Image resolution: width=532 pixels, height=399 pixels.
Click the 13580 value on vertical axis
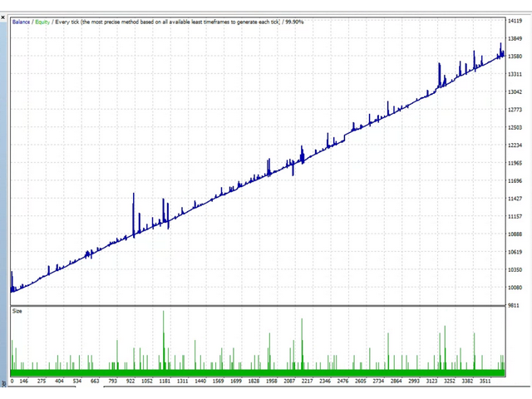(515, 57)
